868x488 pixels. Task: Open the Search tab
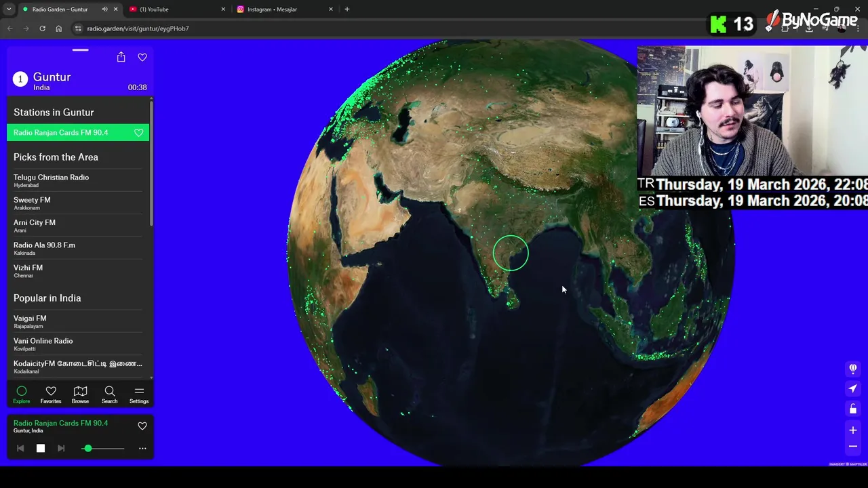(109, 394)
